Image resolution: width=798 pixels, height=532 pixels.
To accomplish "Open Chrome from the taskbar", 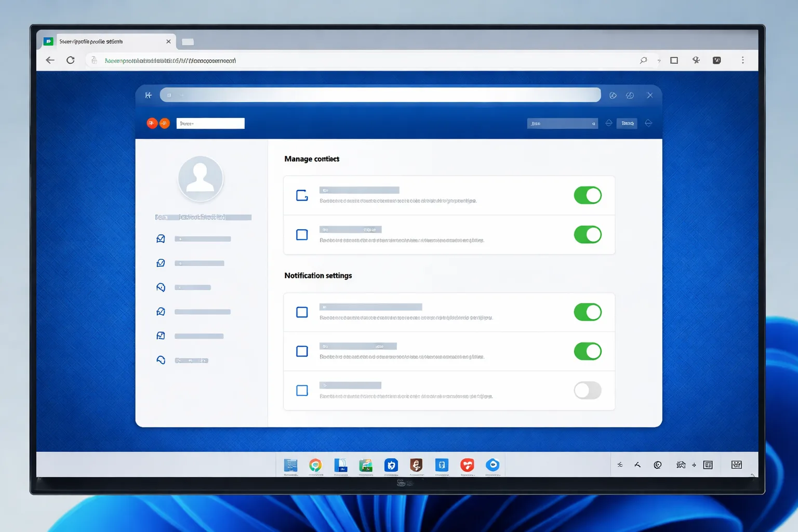I will pyautogui.click(x=315, y=465).
